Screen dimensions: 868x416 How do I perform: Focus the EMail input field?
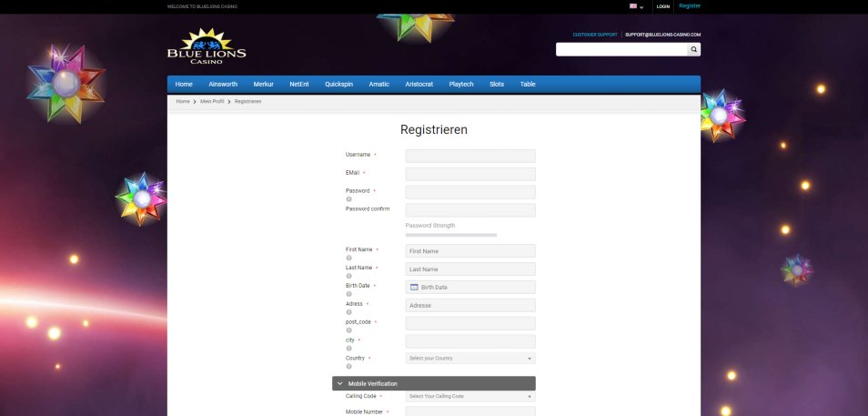(470, 174)
